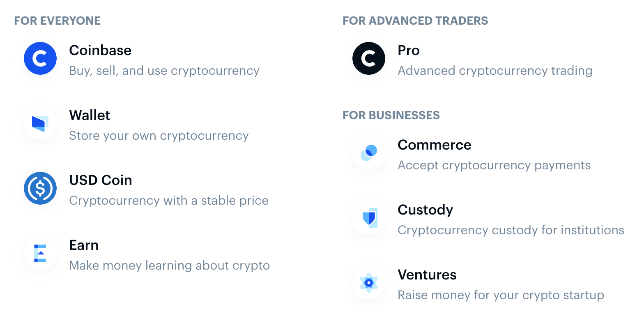The image size is (644, 314).
Task: Click the USD Coin dollar icon
Action: 40,188
